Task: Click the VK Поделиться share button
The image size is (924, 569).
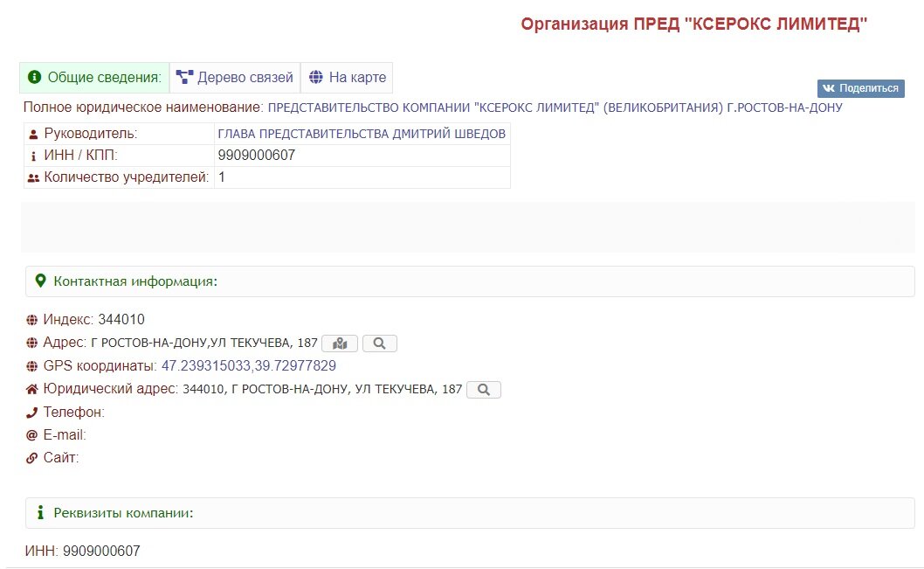Action: click(860, 88)
